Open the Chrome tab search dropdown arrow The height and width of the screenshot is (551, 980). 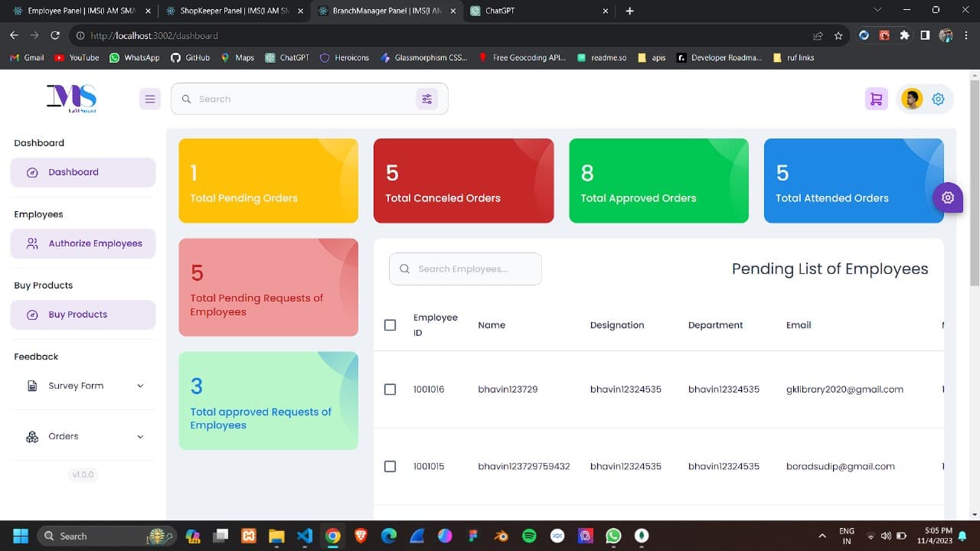877,11
